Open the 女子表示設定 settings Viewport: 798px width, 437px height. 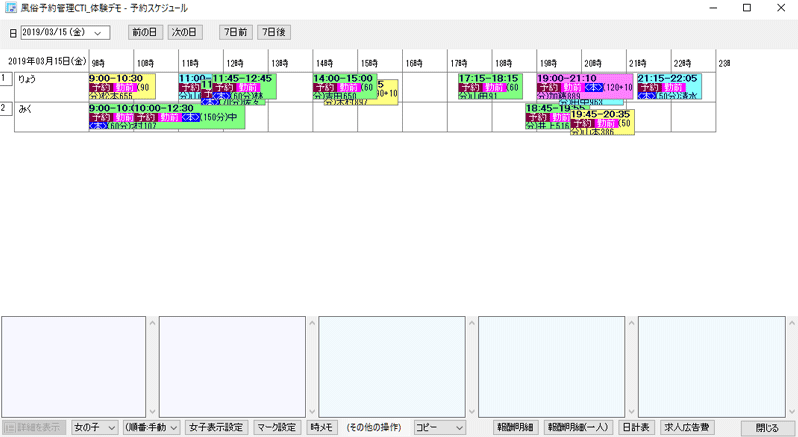(216, 427)
